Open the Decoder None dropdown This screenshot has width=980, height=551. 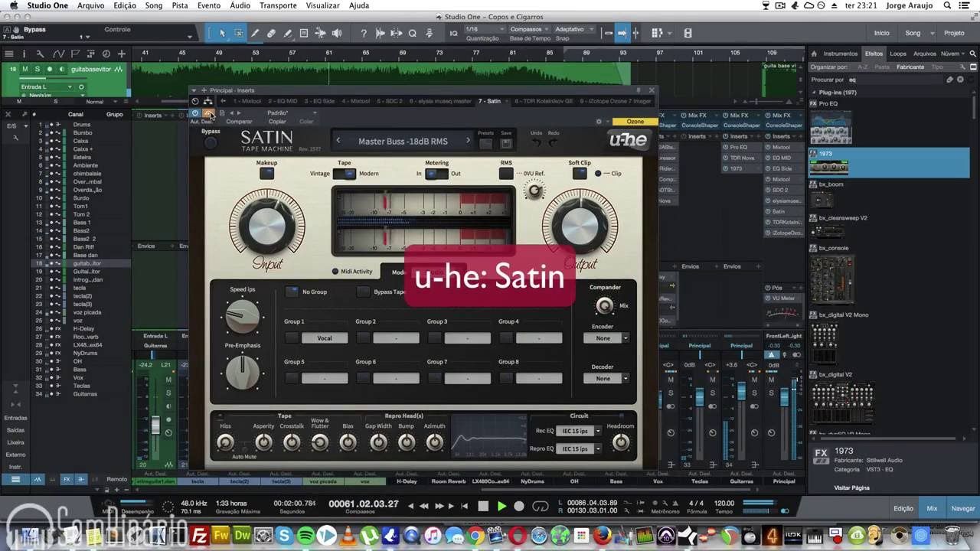608,378
